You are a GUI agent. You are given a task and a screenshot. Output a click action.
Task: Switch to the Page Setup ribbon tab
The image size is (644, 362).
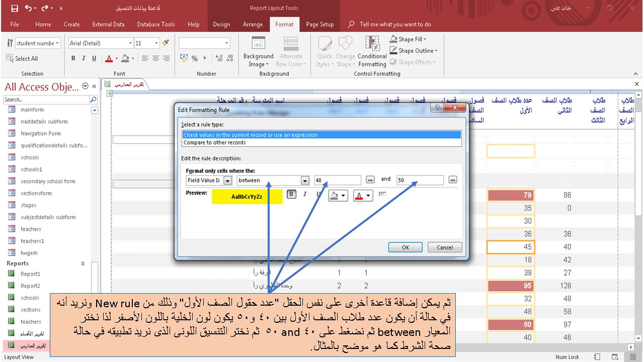pos(320,24)
